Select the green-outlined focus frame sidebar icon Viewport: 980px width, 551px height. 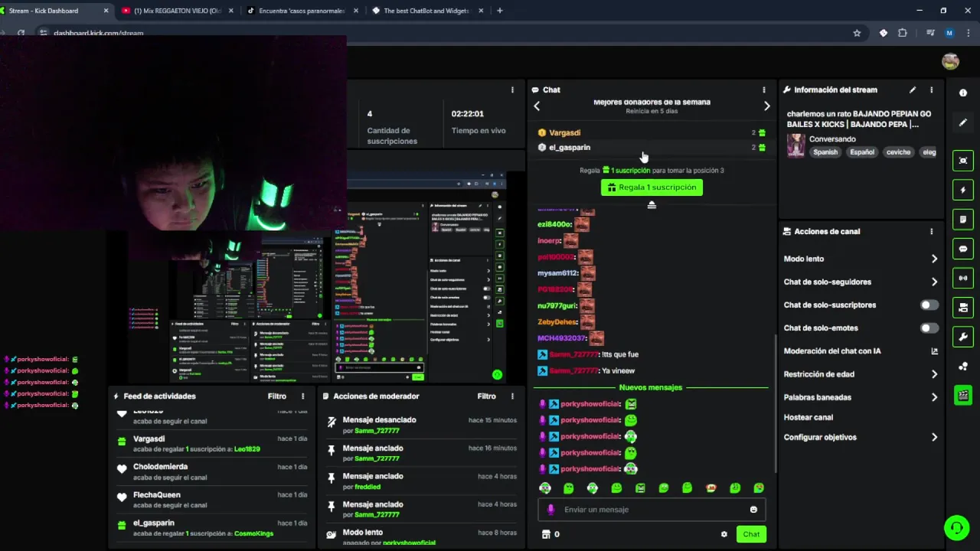(x=963, y=160)
